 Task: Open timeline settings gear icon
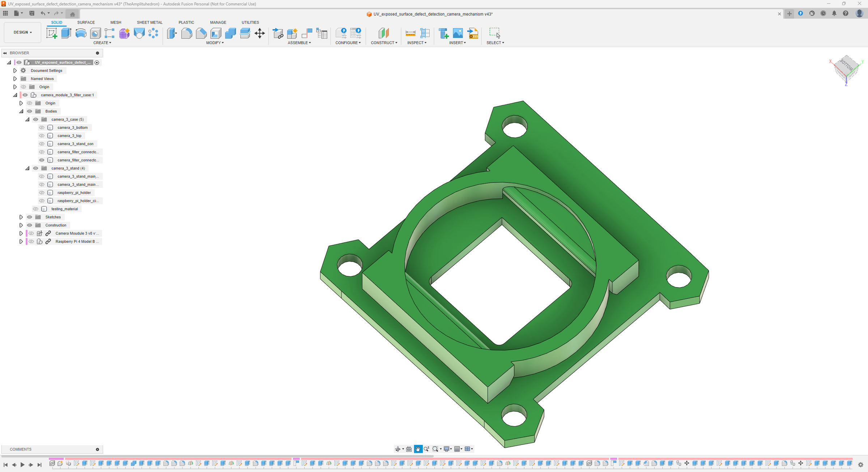coord(861,465)
